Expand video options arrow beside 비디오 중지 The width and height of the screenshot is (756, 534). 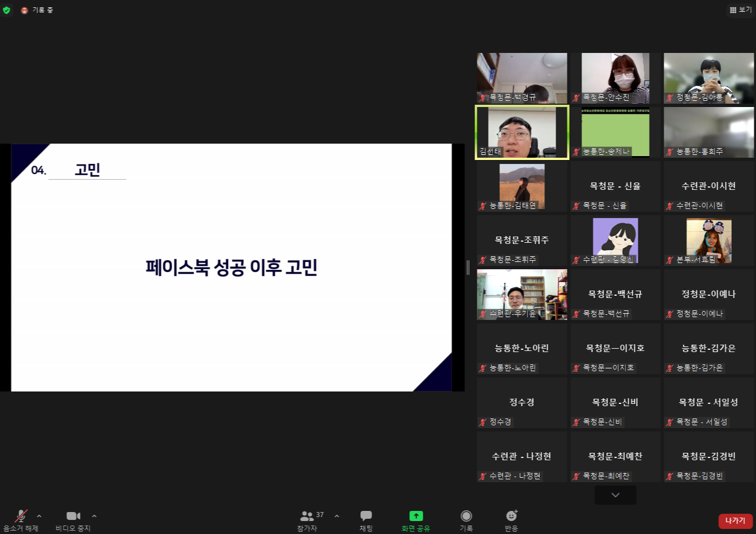[x=94, y=516]
